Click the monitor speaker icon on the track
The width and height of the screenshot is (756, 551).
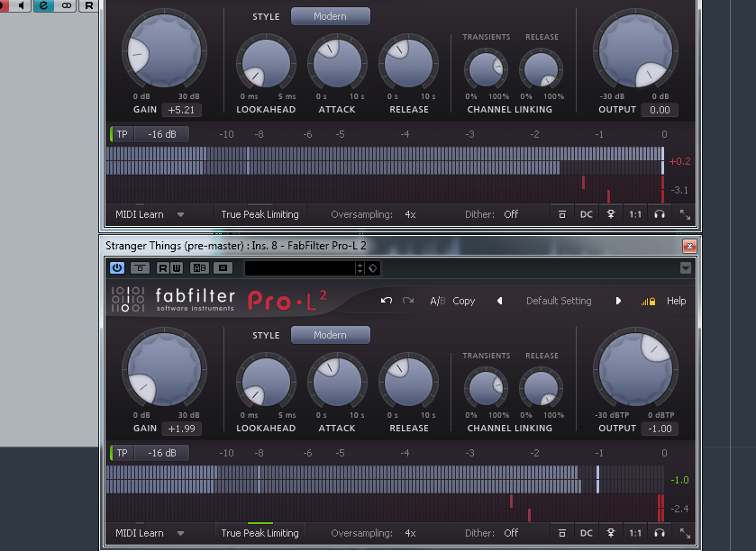click(x=21, y=5)
